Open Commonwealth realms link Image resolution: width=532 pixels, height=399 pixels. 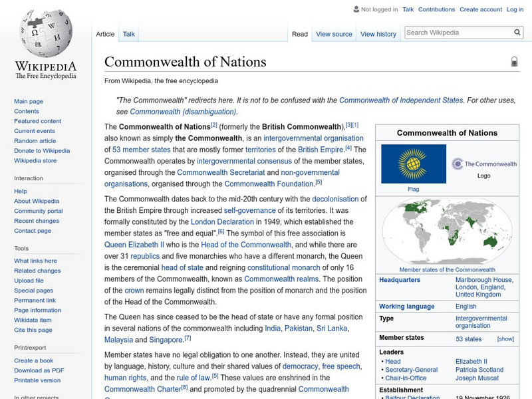point(281,279)
